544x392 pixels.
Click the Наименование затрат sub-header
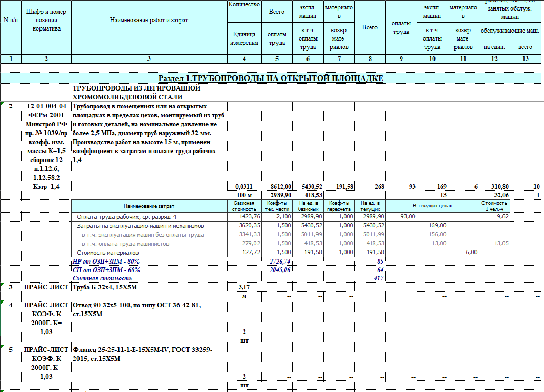[x=149, y=206]
